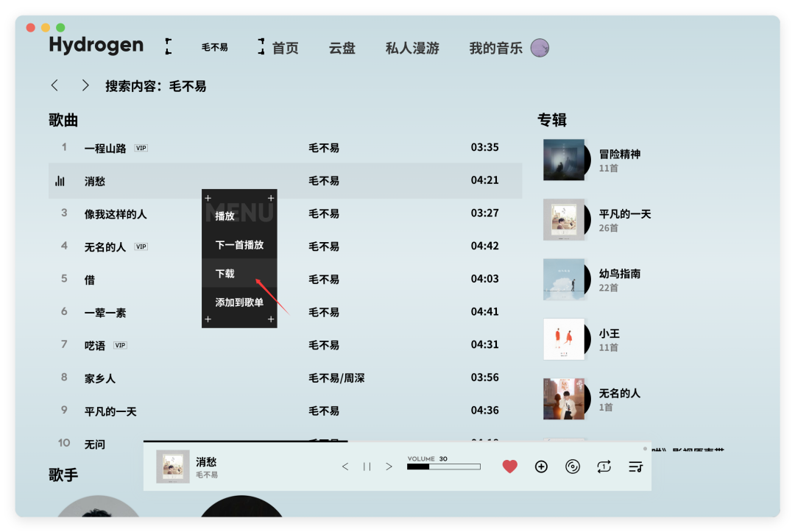Open the 首页 tab
This screenshot has width=795, height=532.
coord(286,48)
